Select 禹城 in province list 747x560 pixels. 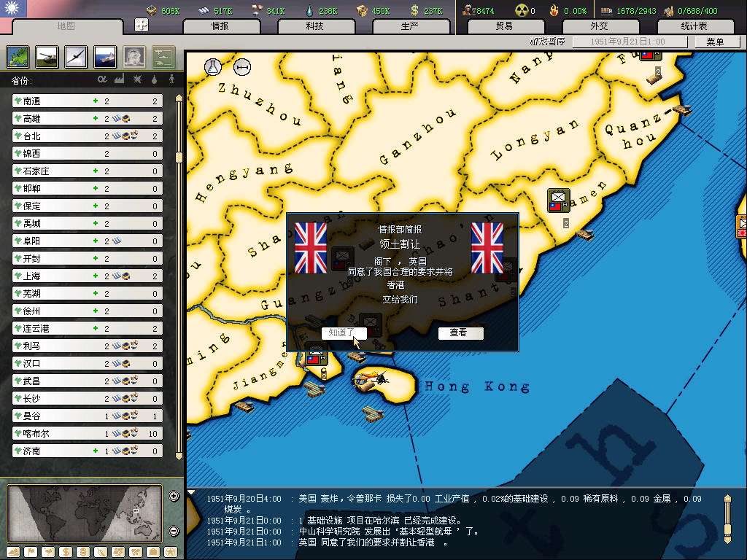tap(88, 223)
